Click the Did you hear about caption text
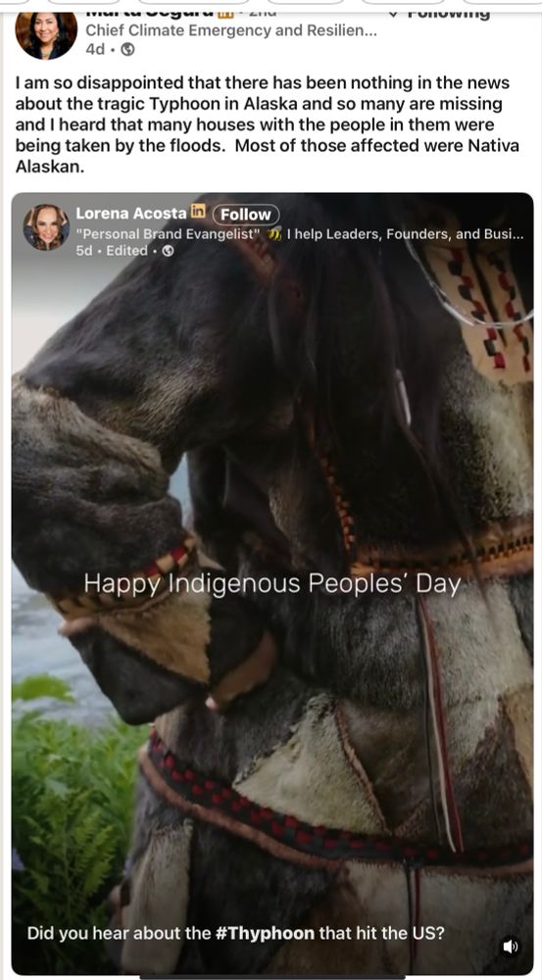The image size is (542, 980). tap(236, 934)
